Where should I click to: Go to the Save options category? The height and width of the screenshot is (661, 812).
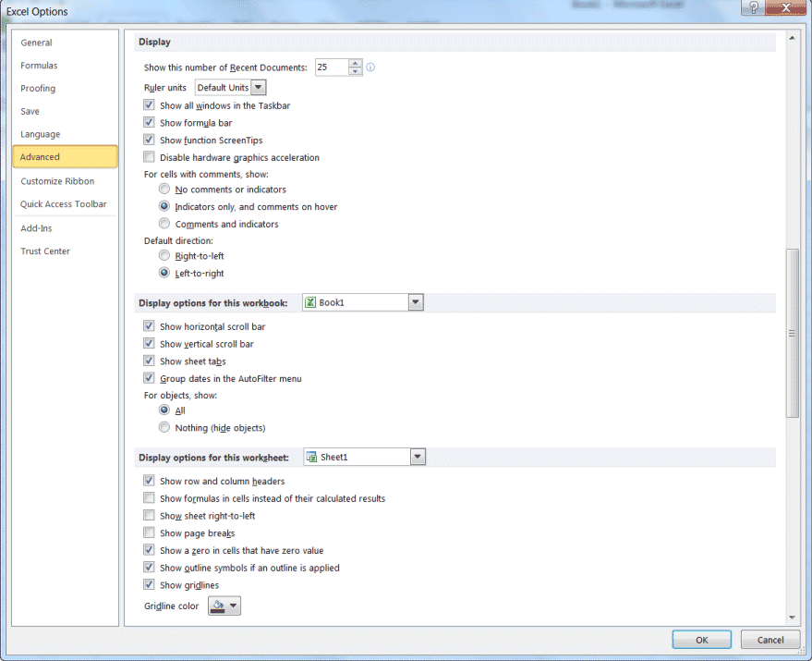[x=65, y=111]
